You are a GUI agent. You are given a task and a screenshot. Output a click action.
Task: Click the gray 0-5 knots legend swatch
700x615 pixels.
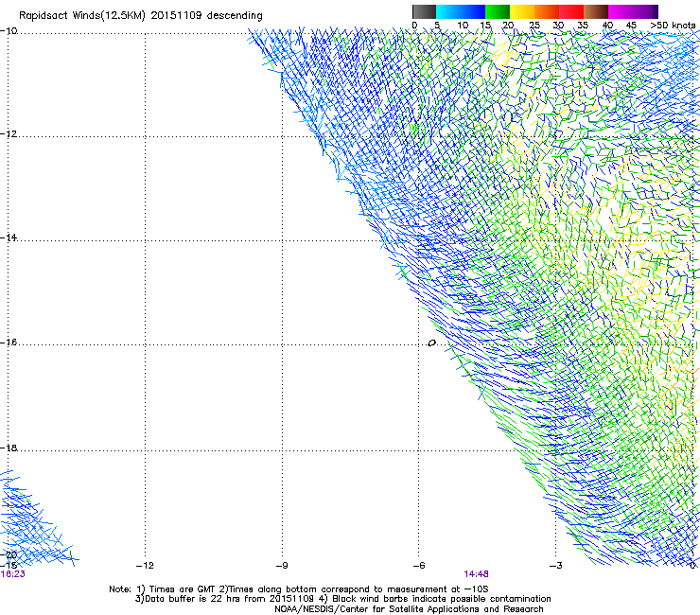(x=424, y=11)
